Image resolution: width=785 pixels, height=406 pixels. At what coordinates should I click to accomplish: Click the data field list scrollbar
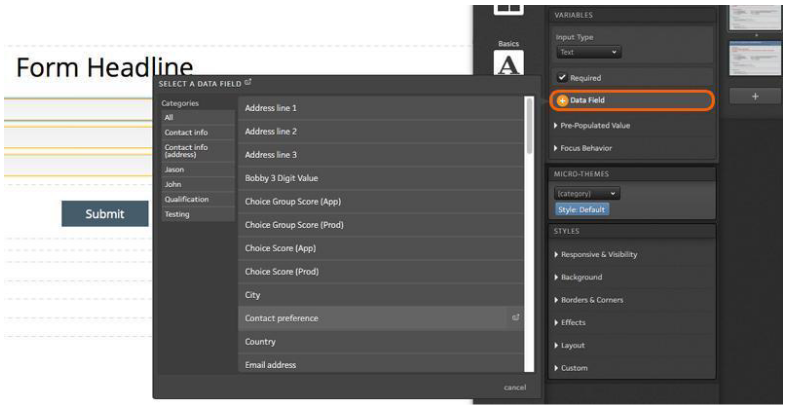[529, 125]
